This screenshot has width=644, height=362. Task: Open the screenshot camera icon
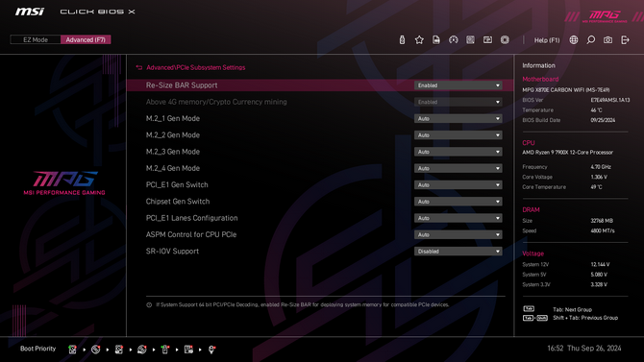tap(607, 39)
